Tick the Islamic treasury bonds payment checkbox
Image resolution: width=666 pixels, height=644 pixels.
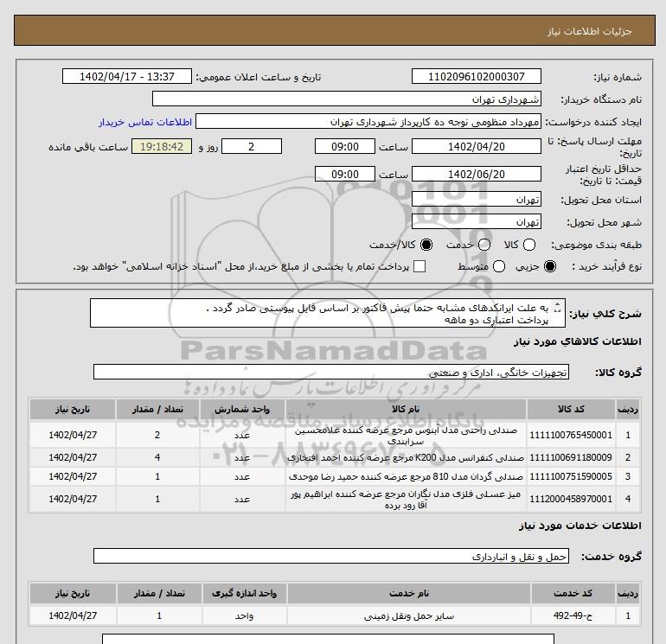[419, 266]
